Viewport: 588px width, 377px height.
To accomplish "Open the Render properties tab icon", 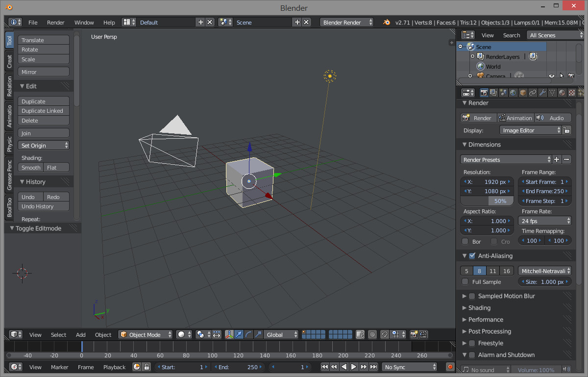I will click(484, 93).
